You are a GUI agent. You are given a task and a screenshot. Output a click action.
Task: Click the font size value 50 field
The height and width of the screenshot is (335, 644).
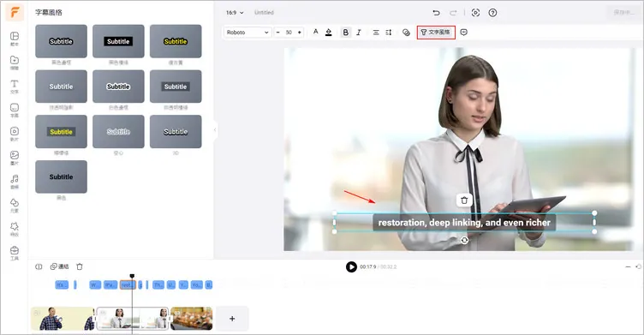[x=289, y=32]
